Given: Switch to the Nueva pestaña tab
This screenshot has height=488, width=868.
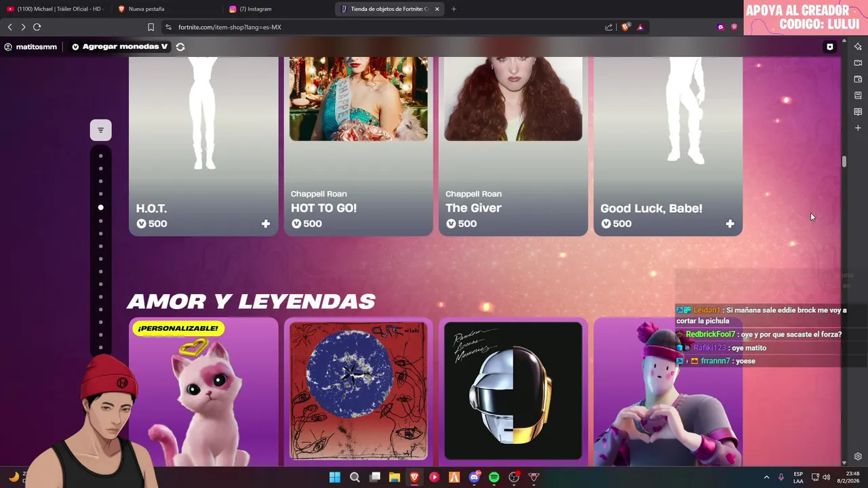Looking at the screenshot, I should [x=166, y=9].
